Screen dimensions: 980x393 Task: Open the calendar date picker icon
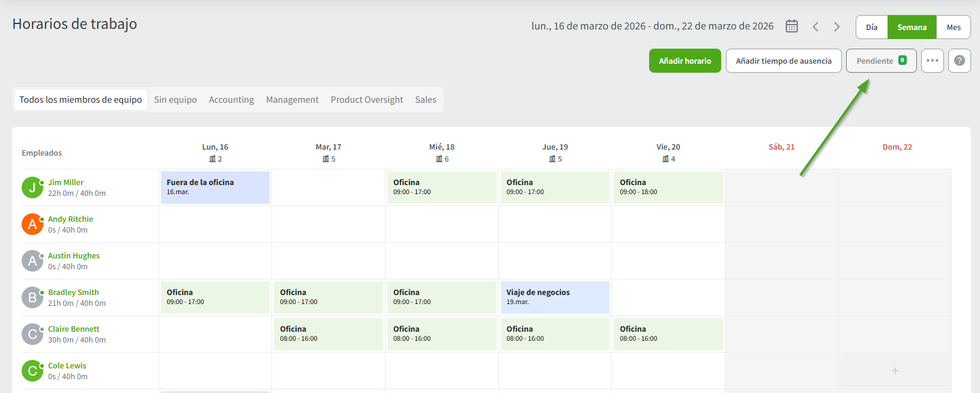[x=791, y=26]
